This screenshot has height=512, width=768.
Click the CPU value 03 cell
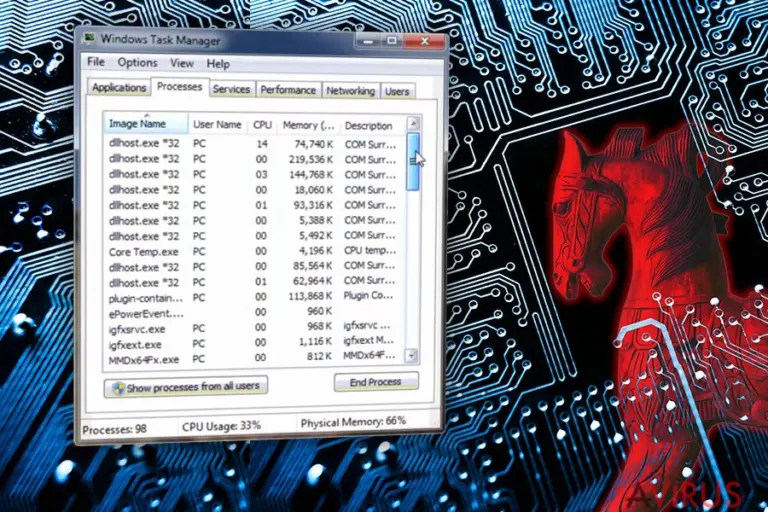coord(262,174)
